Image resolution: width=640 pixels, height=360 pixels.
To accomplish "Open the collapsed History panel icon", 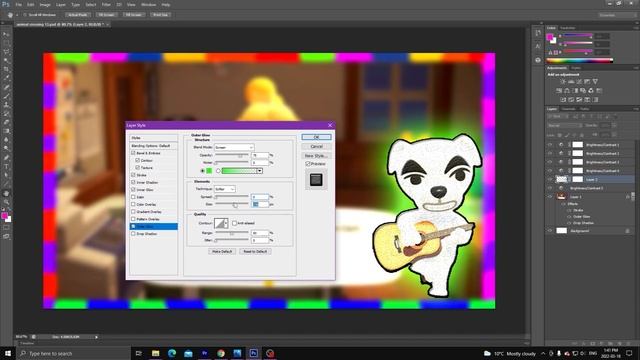I will coord(538,33).
